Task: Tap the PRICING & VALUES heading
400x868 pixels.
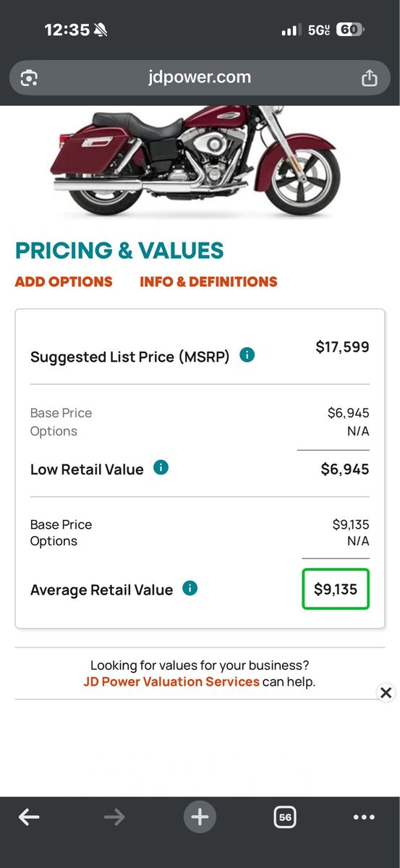Action: point(119,250)
